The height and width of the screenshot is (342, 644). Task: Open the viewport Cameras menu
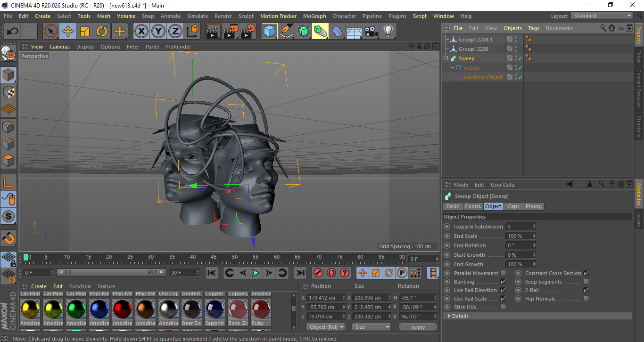click(x=59, y=47)
